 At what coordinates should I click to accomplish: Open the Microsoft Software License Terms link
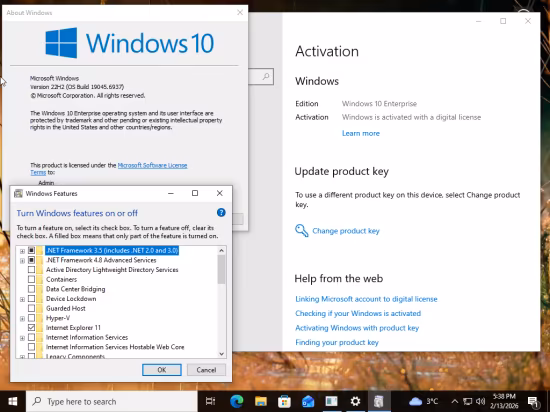click(152, 165)
